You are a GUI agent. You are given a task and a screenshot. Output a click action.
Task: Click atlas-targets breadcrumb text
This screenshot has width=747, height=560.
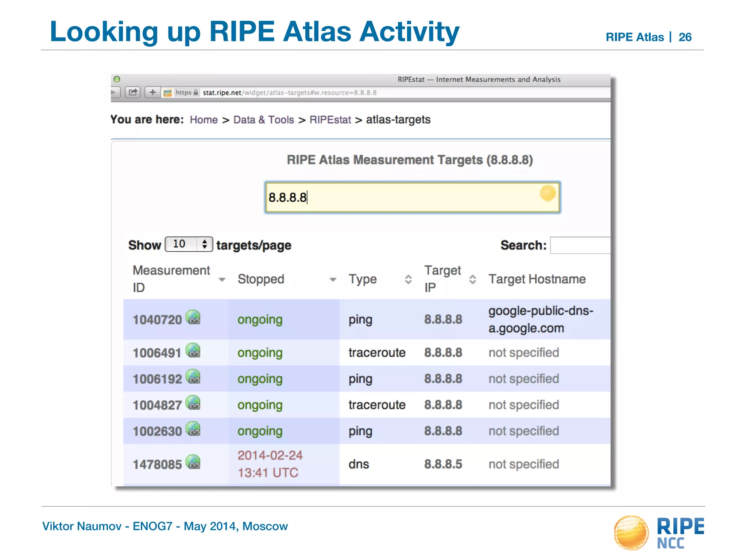click(398, 120)
